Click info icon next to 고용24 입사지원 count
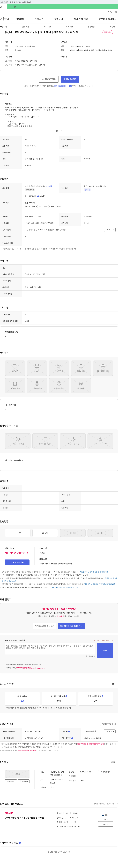This screenshot has height=868, width=118. 102,696
